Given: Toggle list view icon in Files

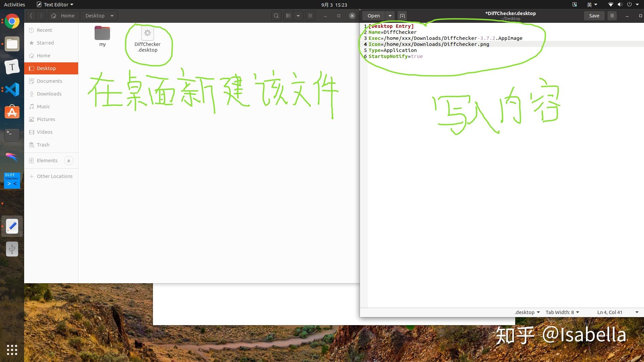Looking at the screenshot, I should pos(288,16).
